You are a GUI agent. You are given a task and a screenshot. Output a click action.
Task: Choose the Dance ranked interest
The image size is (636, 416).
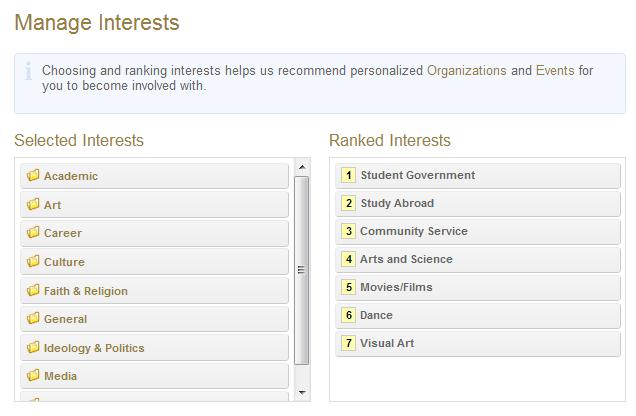(x=376, y=315)
